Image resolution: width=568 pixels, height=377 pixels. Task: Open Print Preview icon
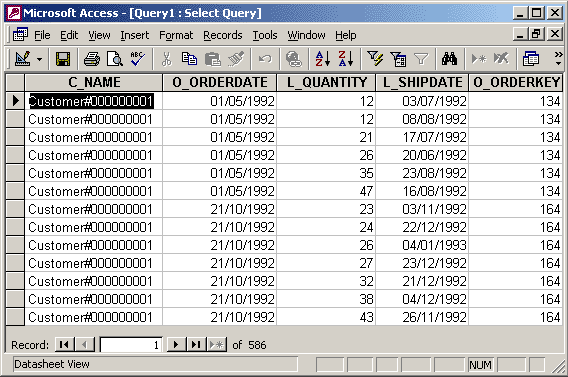pos(114,59)
